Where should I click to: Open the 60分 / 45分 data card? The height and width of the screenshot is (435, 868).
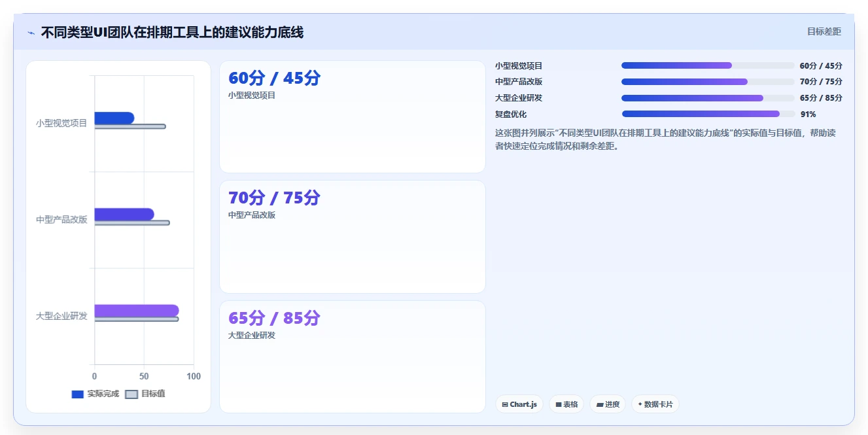(353, 117)
